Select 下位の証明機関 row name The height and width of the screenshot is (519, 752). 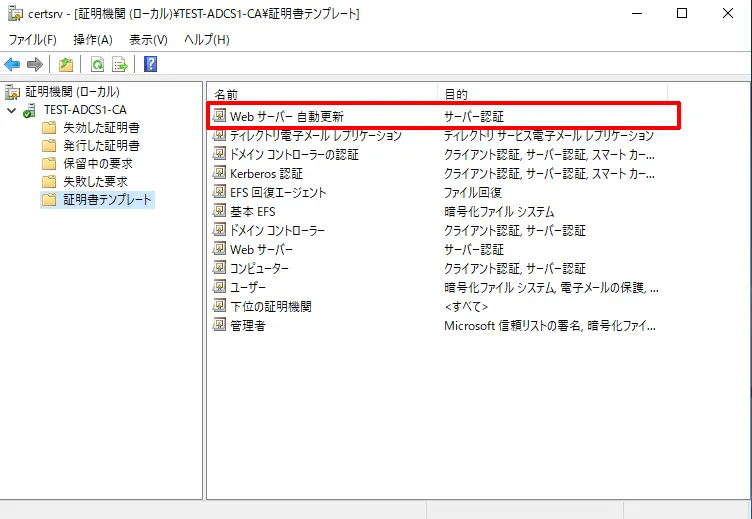pos(271,306)
